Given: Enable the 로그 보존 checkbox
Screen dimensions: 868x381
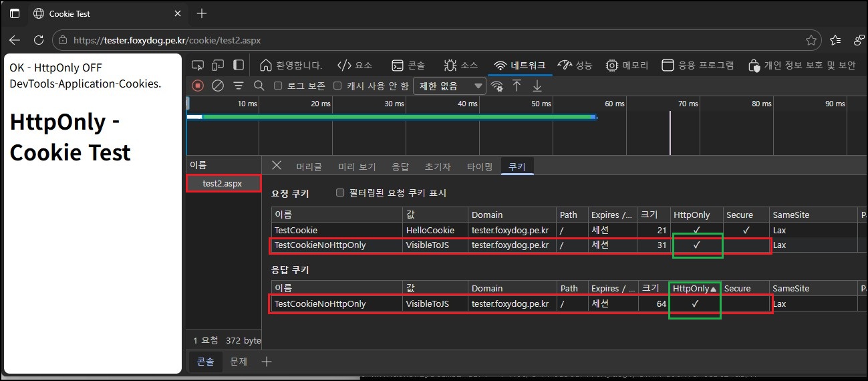Looking at the screenshot, I should pos(279,86).
